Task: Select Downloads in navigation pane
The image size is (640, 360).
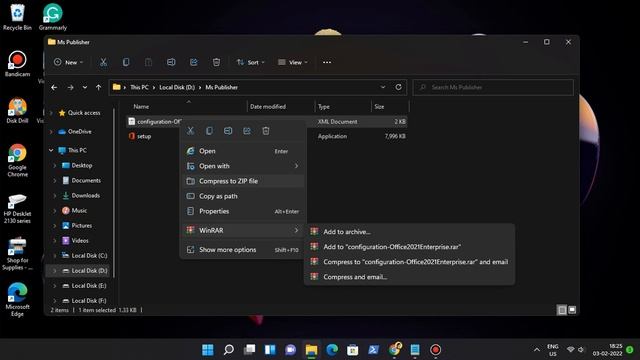Action: (x=85, y=196)
